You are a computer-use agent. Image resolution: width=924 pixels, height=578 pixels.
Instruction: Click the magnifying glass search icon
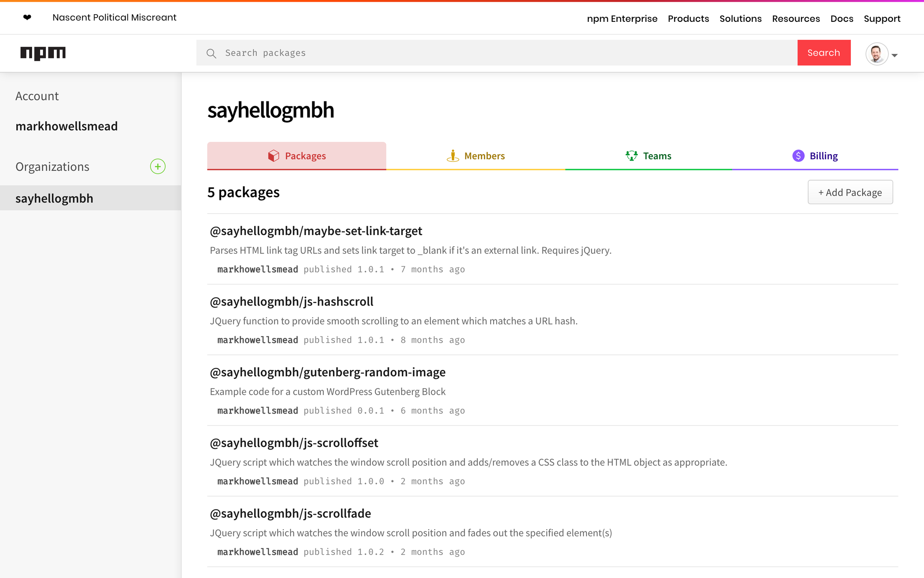[211, 53]
